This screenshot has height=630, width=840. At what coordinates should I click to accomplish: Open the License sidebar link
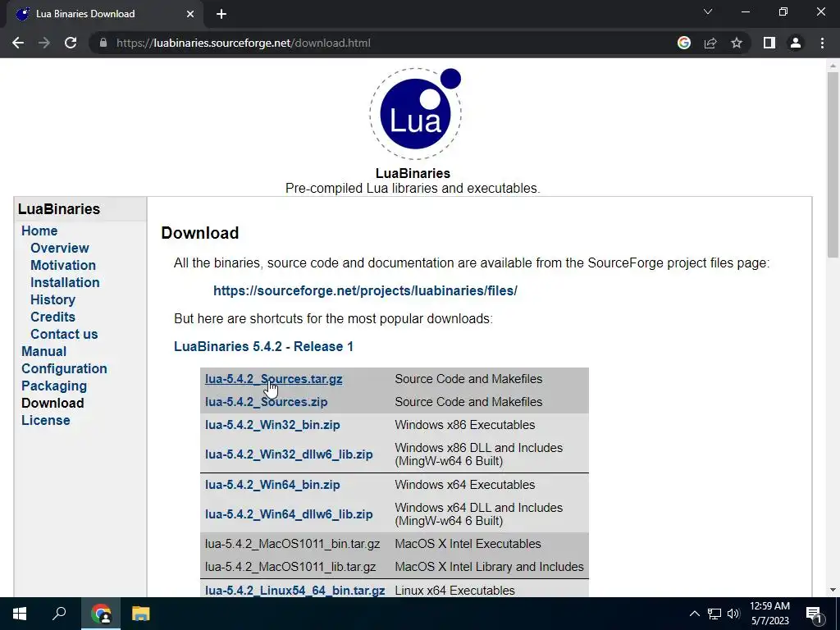46,420
